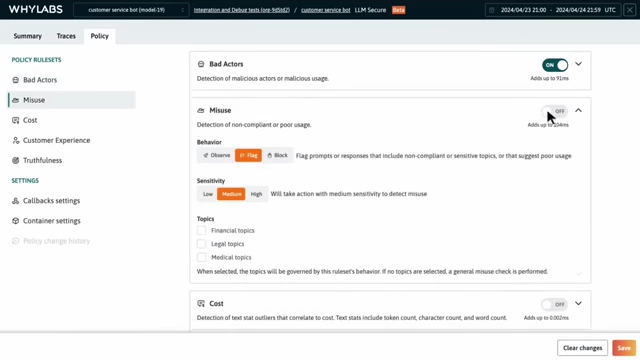Turn off the Bad Actors toggle
The height and width of the screenshot is (360, 640).
[x=555, y=65]
